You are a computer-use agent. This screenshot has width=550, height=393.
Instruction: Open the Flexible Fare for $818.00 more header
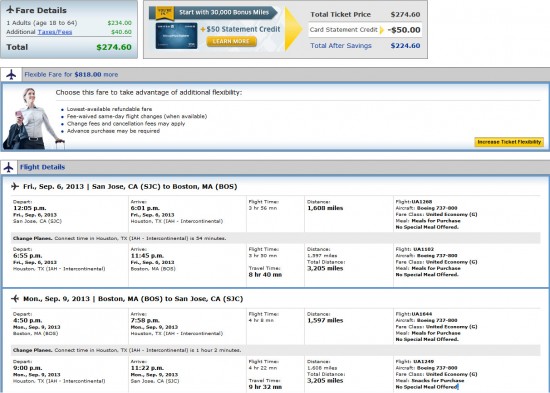coord(71,74)
